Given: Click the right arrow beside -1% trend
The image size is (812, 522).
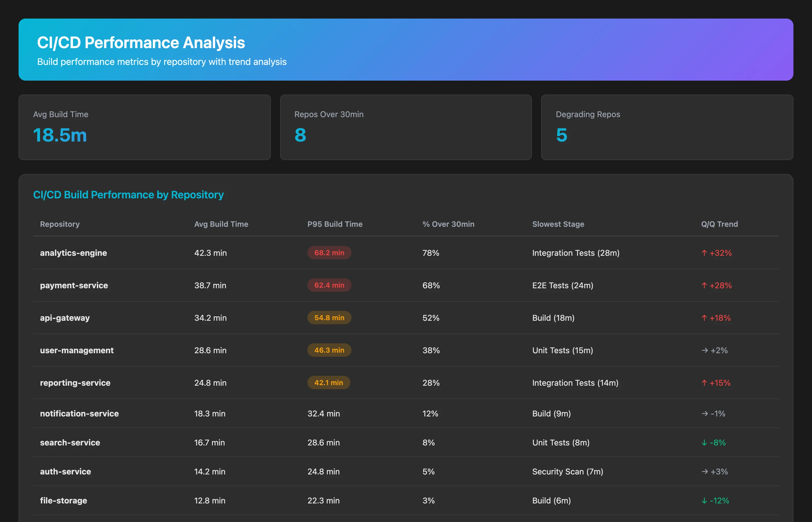Looking at the screenshot, I should tap(705, 414).
